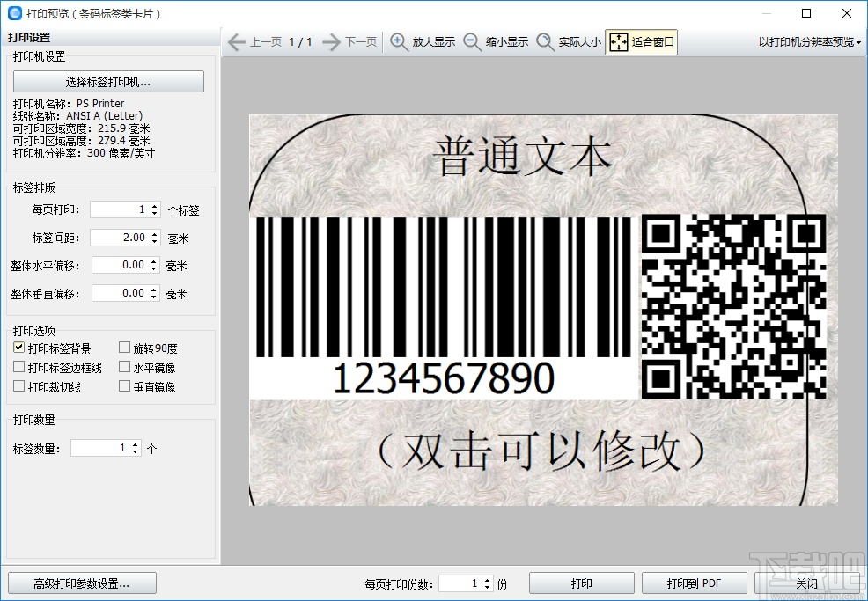The width and height of the screenshot is (868, 601).
Task: Click the QR code in preview
Action: tap(733, 306)
